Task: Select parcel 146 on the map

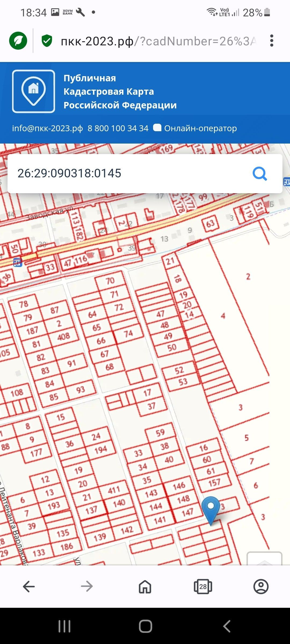Action: 179,485
